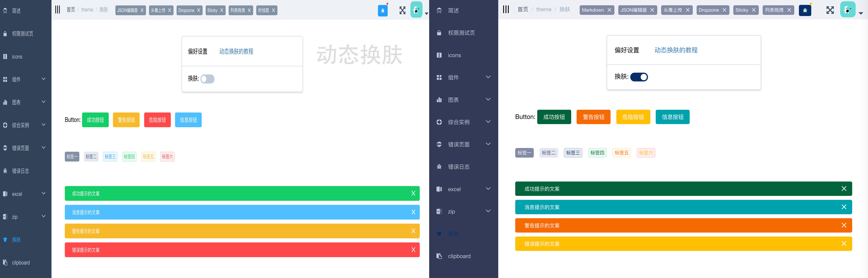This screenshot has height=278, width=868.
Task: Dismiss the light blue 消息提示的文案 alert
Action: click(413, 212)
